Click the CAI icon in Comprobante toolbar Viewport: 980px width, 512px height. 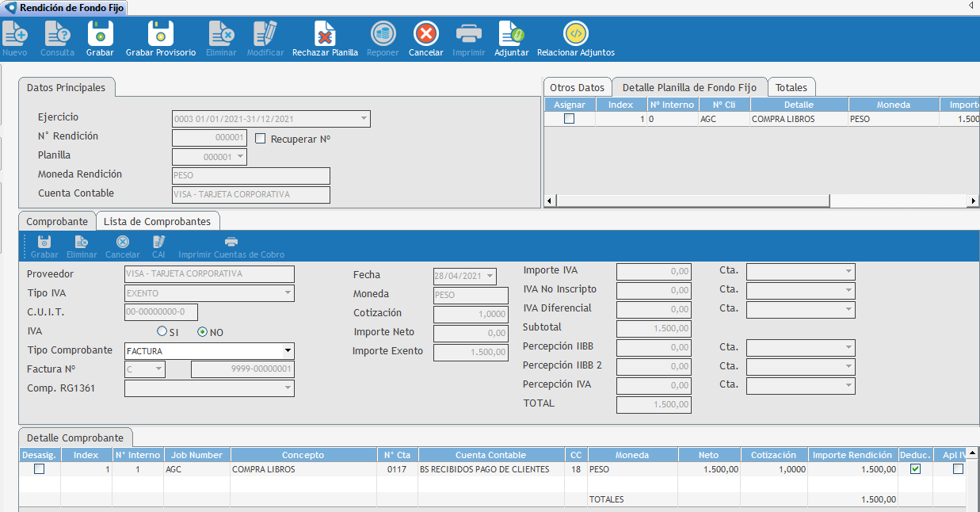click(158, 243)
